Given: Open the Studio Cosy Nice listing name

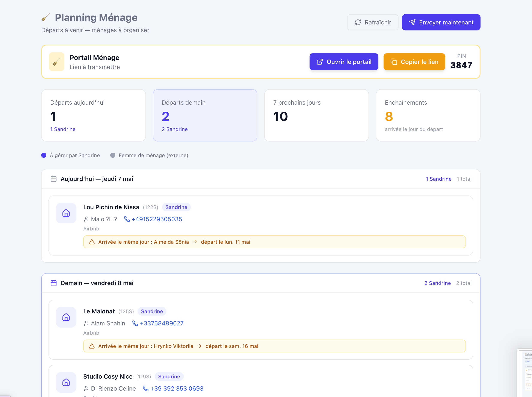Looking at the screenshot, I should pos(108,376).
